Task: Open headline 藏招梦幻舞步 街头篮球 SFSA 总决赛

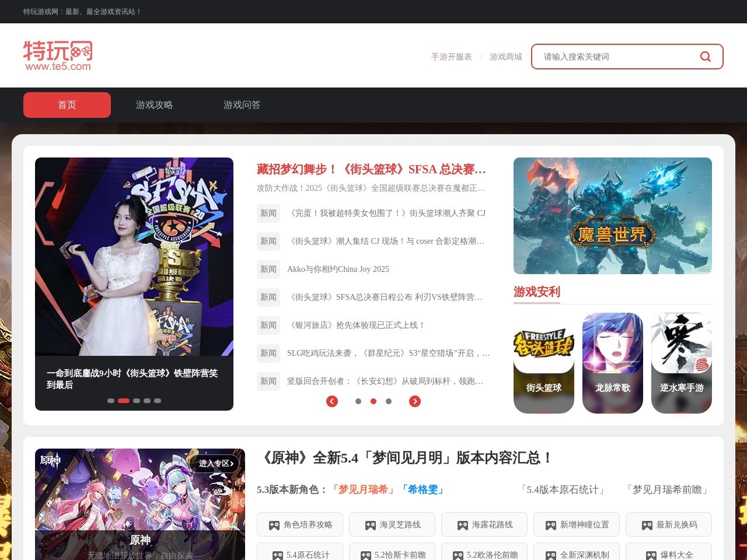Action: [x=371, y=169]
